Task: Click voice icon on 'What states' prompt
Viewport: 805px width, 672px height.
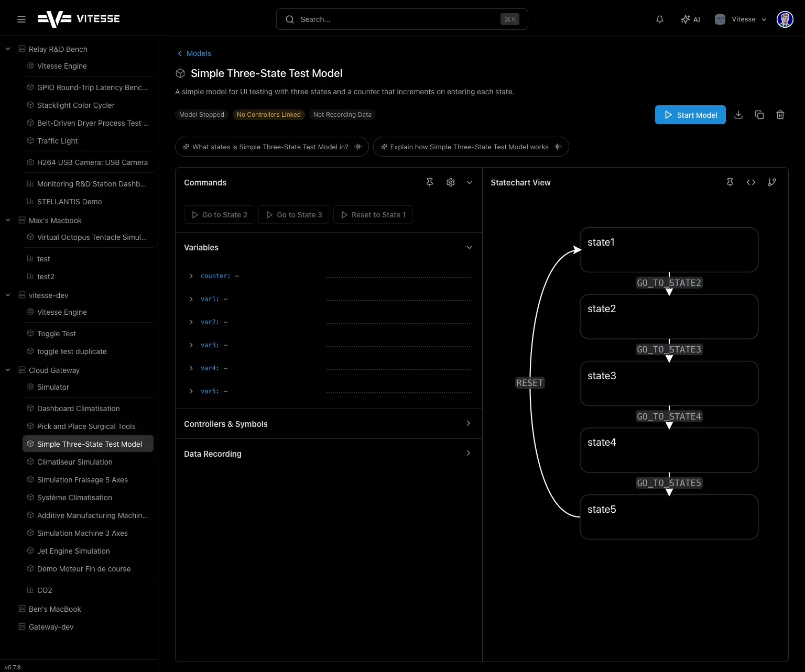Action: pyautogui.click(x=358, y=147)
